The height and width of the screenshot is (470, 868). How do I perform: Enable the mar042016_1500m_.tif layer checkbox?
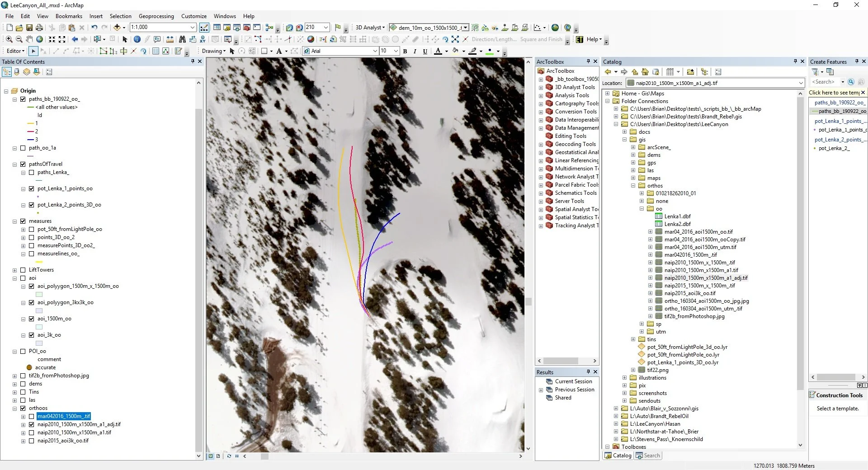pyautogui.click(x=32, y=416)
